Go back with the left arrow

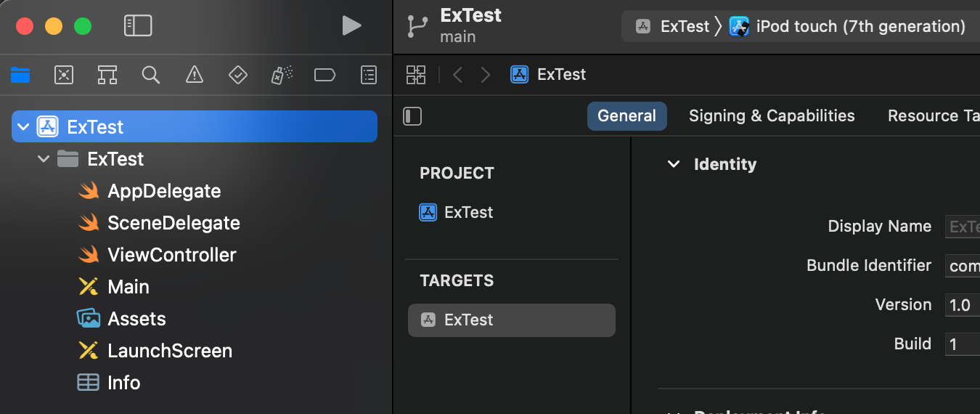point(457,74)
